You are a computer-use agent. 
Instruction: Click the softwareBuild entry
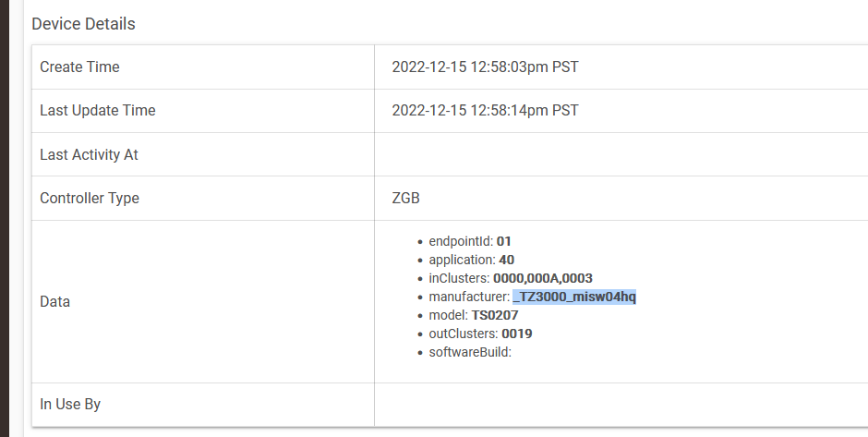click(470, 352)
